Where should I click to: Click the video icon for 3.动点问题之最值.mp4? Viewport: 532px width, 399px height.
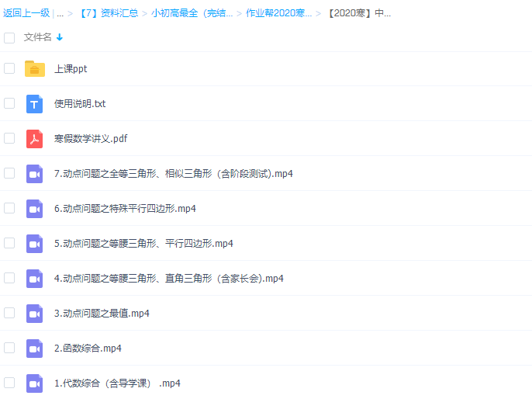point(34,313)
